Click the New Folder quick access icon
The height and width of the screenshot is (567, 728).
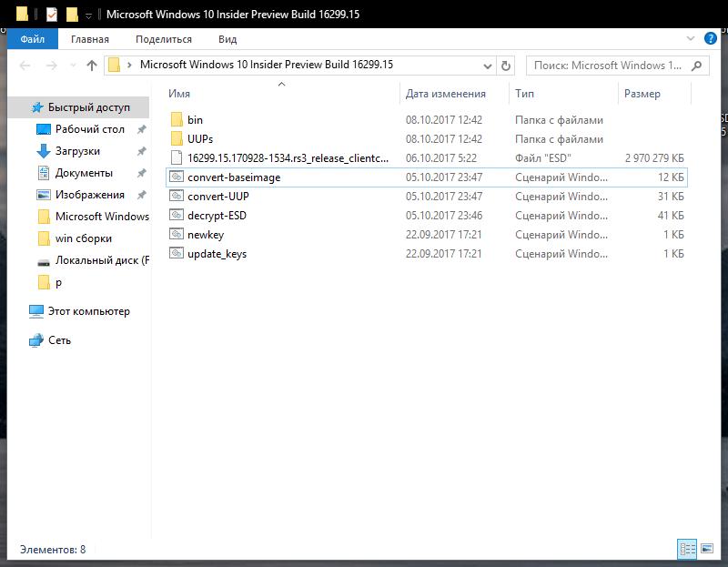pos(71,15)
